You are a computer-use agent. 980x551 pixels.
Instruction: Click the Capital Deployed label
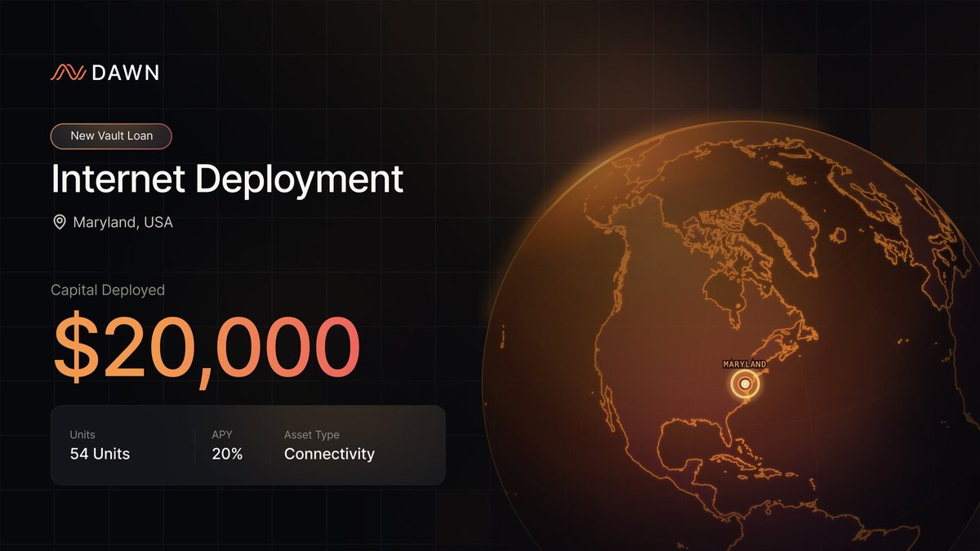(108, 290)
